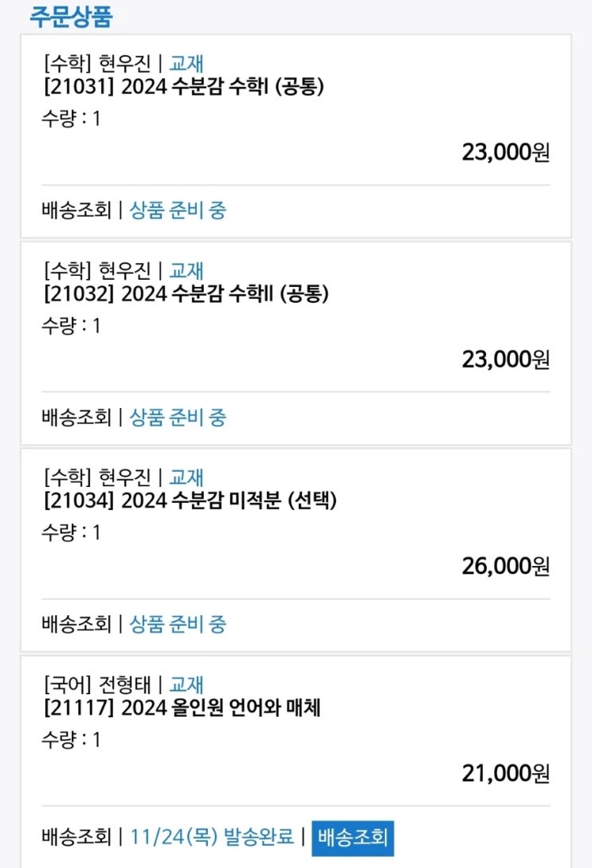Click 상품 준비 중 status for 미적분
Image resolution: width=592 pixels, height=868 pixels.
pos(178,624)
